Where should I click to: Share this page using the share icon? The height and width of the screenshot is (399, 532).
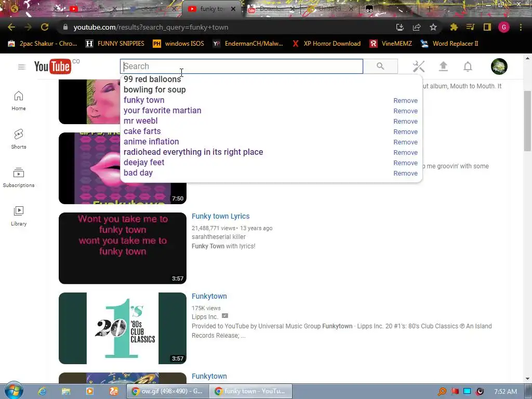tap(417, 27)
